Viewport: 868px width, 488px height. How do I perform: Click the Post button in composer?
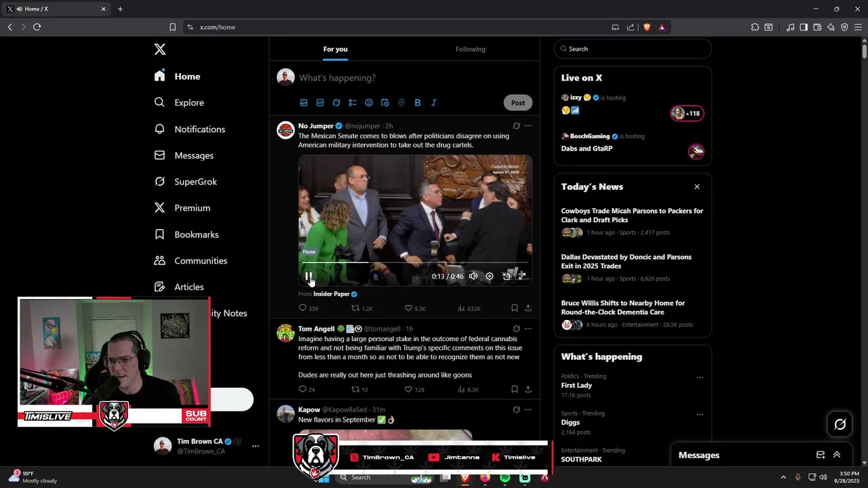tap(518, 102)
